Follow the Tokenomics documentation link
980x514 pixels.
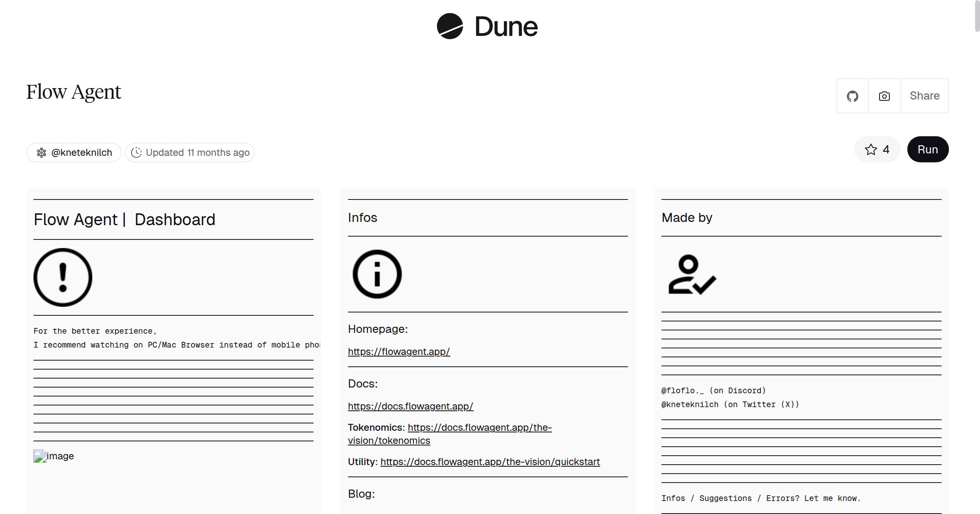[479, 428]
